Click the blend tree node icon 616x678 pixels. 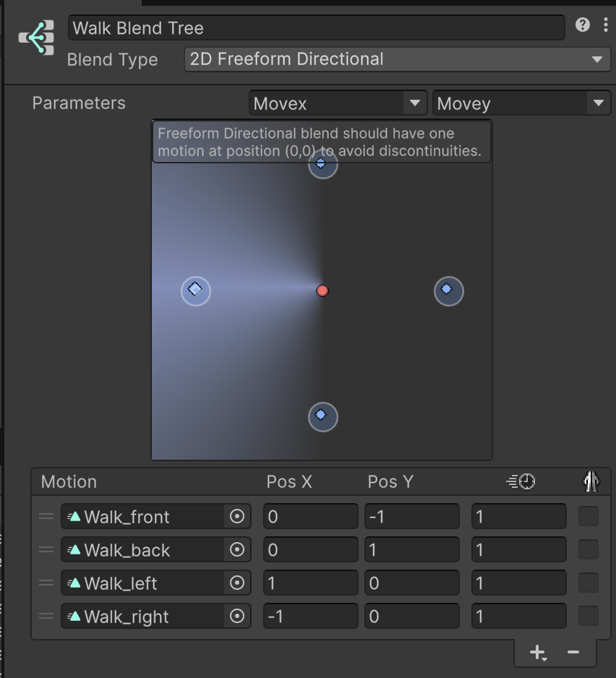37,38
